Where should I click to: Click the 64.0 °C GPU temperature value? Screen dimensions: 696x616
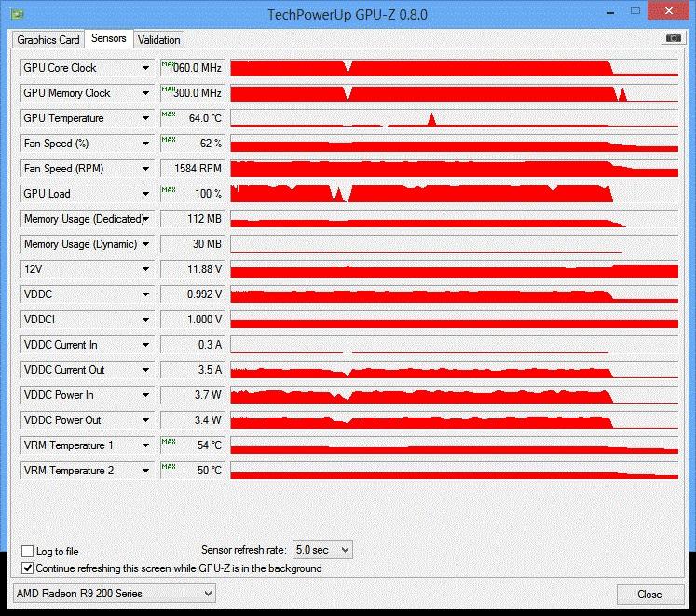(x=192, y=118)
